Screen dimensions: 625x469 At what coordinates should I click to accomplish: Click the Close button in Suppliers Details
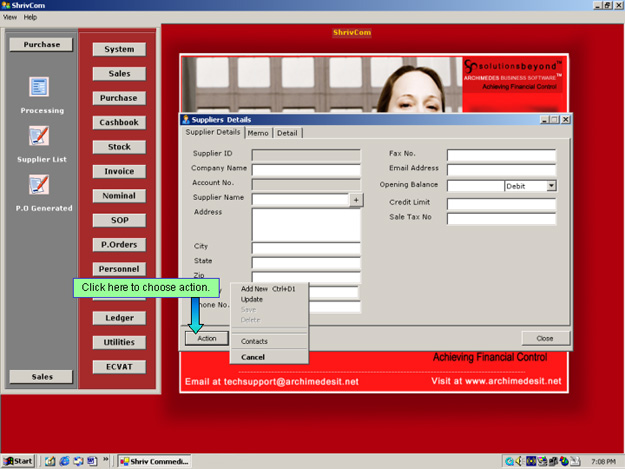[545, 338]
